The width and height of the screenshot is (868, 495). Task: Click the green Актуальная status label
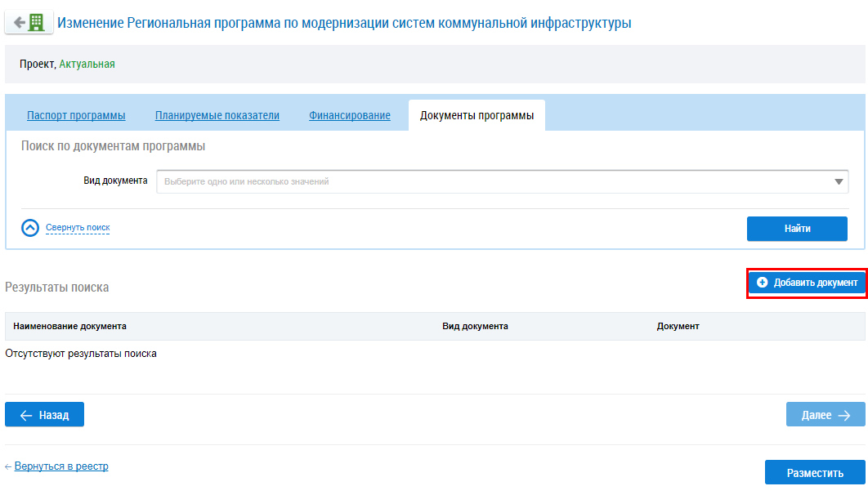[87, 64]
